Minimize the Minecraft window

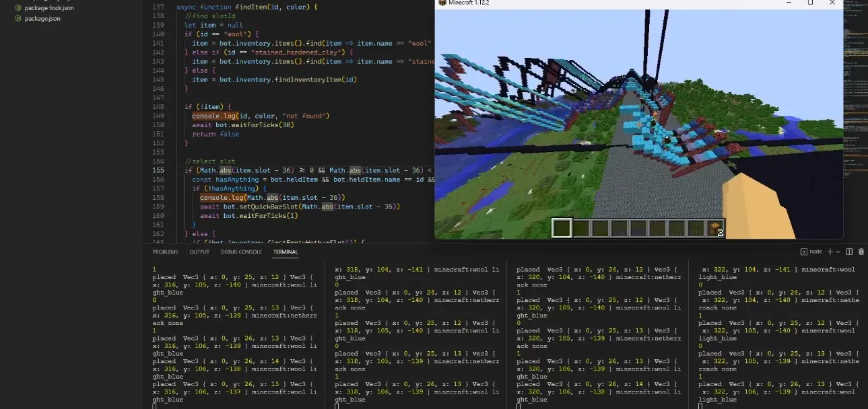click(x=790, y=3)
